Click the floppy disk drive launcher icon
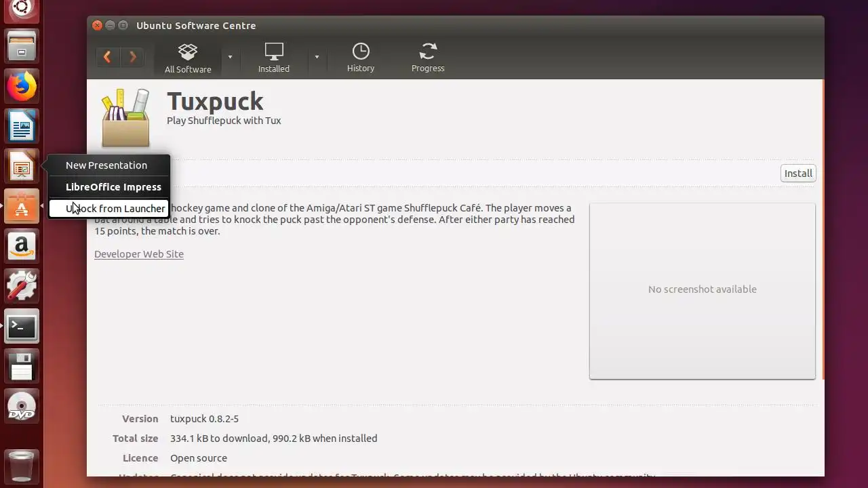The width and height of the screenshot is (868, 488). (x=22, y=367)
